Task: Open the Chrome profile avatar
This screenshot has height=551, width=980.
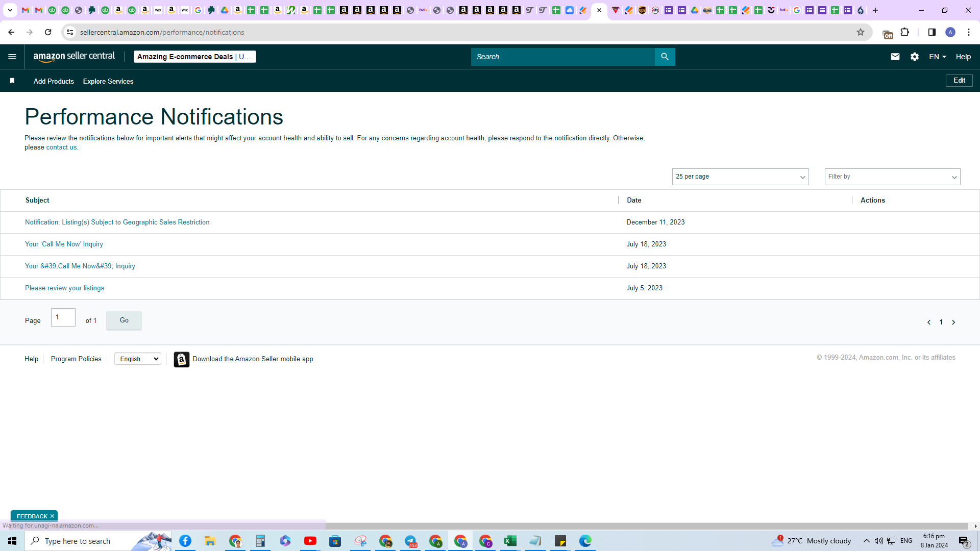Action: tap(950, 32)
